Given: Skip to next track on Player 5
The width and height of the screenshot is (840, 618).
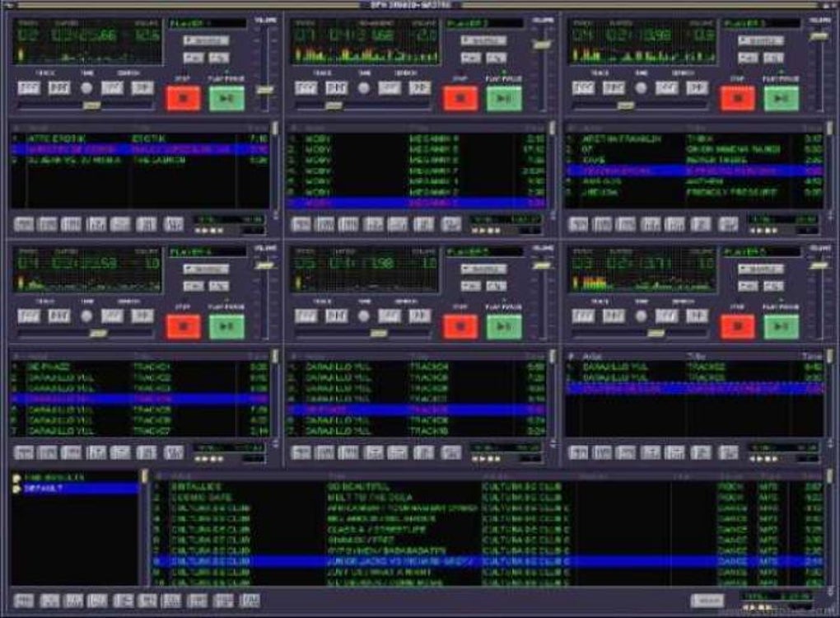Looking at the screenshot, I should 336,316.
